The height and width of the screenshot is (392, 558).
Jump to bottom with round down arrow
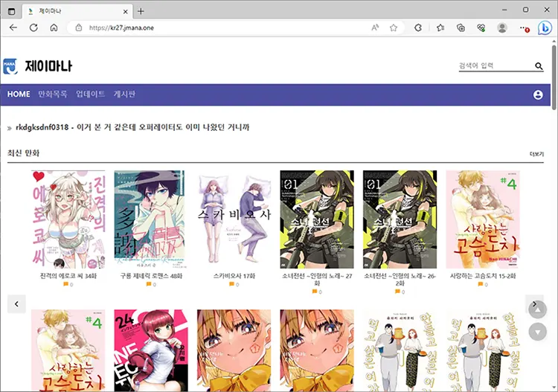point(537,332)
